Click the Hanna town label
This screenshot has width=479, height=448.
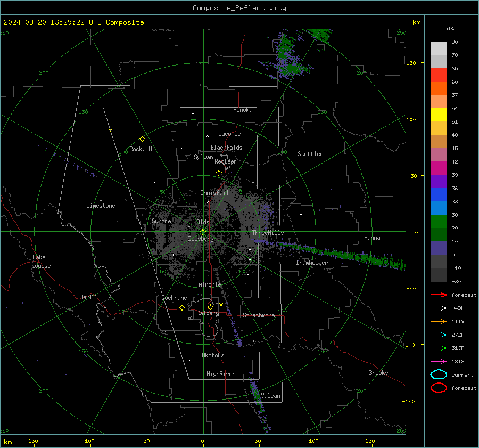click(x=372, y=238)
